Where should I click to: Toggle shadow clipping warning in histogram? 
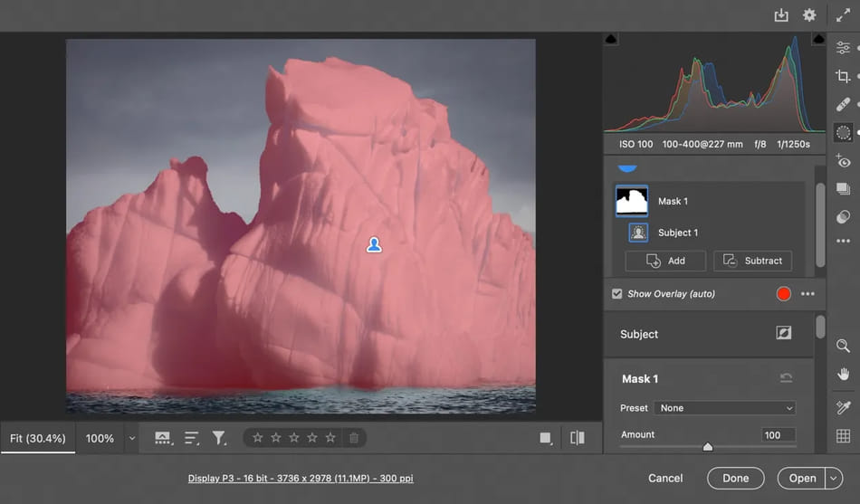pos(611,39)
